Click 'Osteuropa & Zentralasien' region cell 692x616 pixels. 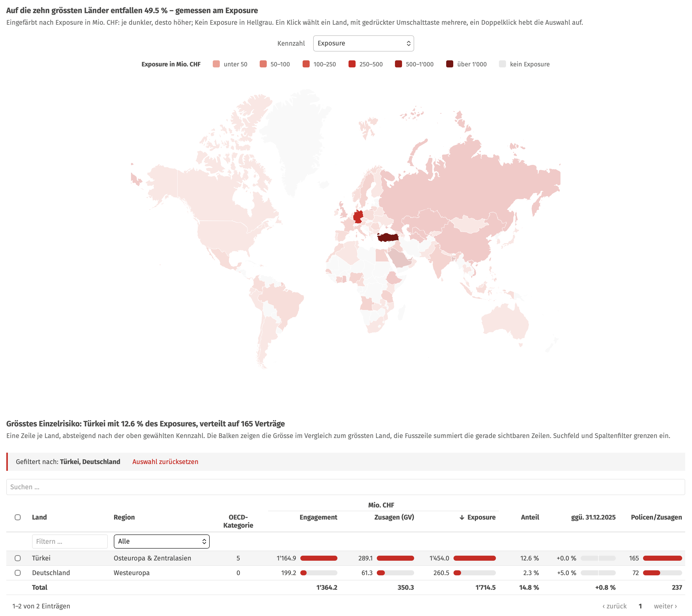point(152,558)
